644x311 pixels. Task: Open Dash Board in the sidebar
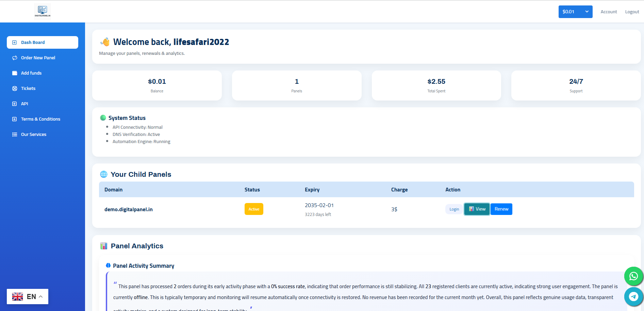pos(43,43)
